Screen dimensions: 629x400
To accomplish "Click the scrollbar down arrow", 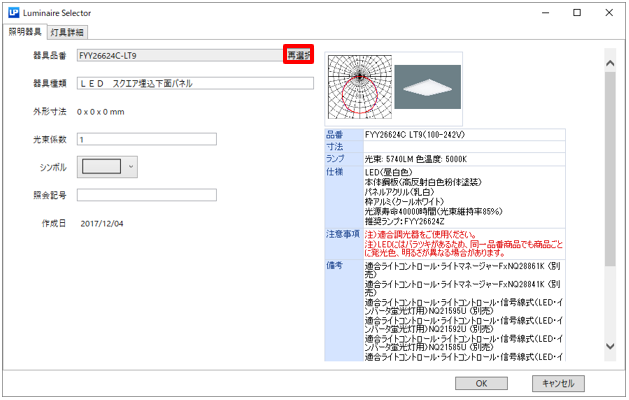I will tap(611, 345).
